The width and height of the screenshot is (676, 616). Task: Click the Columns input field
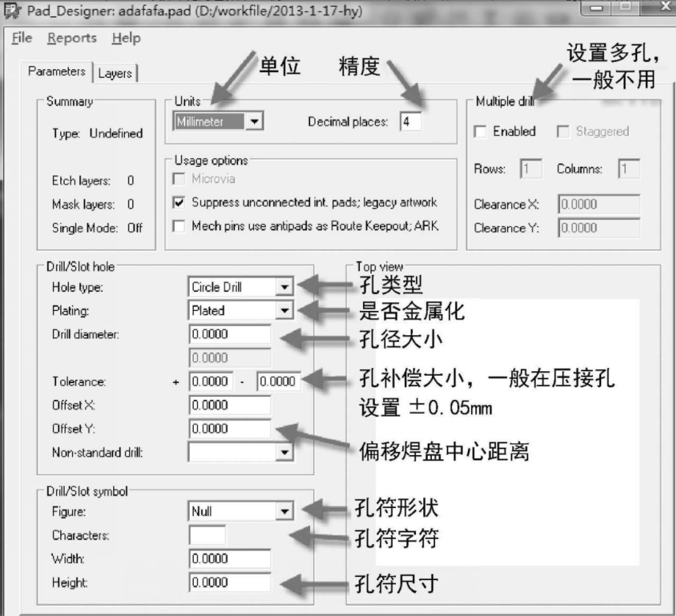point(629,168)
